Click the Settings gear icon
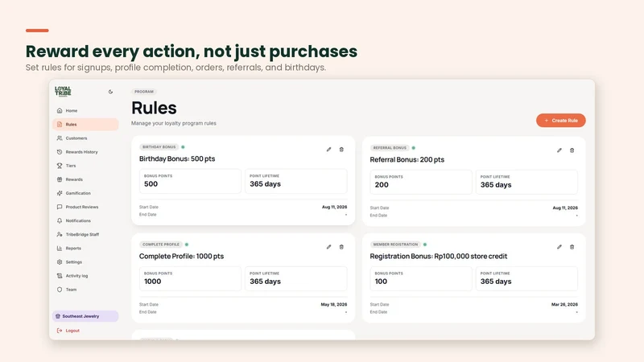644x362 pixels. tap(60, 262)
